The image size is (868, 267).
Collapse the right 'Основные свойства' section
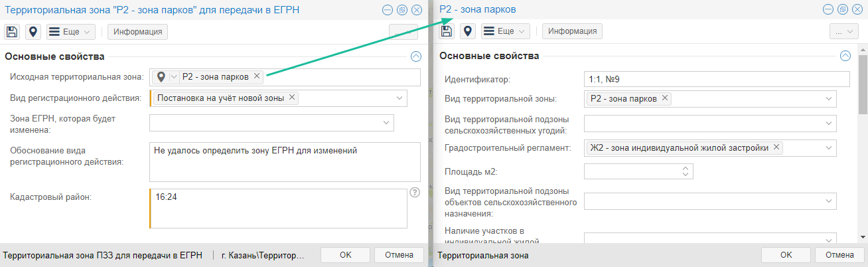point(845,56)
